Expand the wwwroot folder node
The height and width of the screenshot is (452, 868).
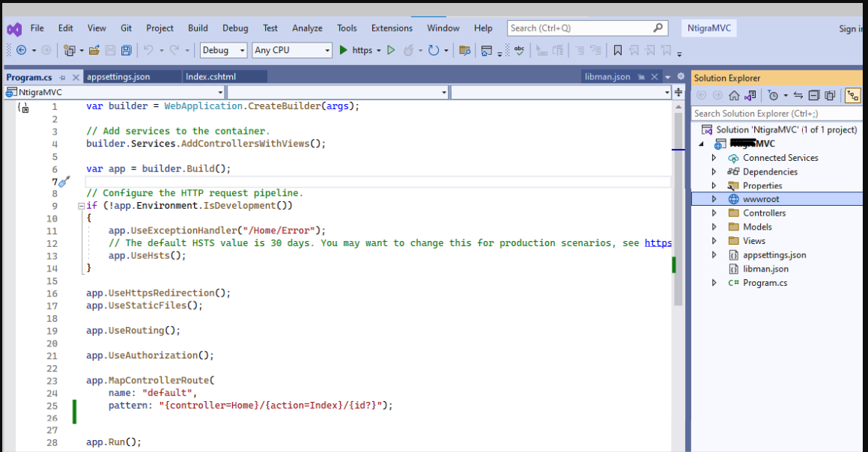point(714,199)
